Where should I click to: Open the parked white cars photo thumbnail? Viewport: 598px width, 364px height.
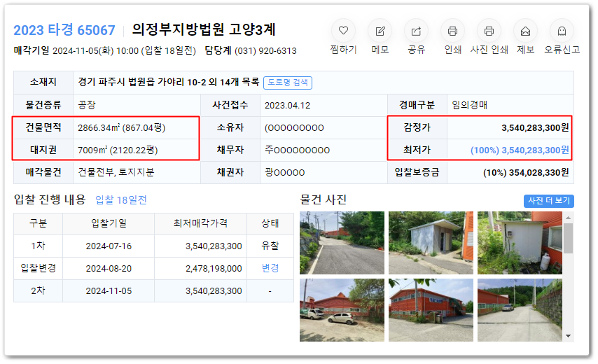342,310
